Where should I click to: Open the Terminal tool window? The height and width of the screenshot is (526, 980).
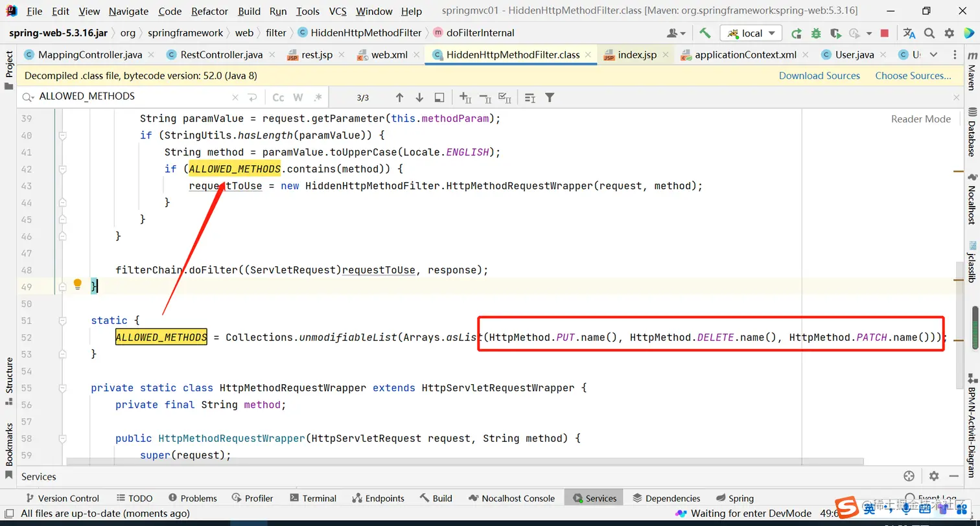pos(313,498)
